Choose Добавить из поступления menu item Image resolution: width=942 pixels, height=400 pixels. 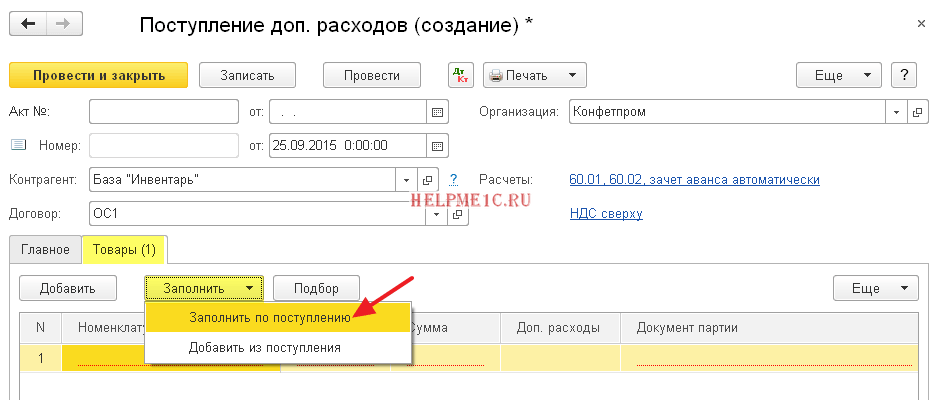[278, 347]
